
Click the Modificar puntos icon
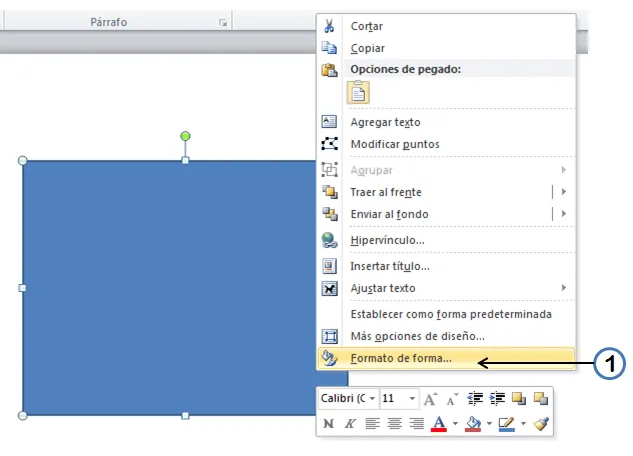329,144
